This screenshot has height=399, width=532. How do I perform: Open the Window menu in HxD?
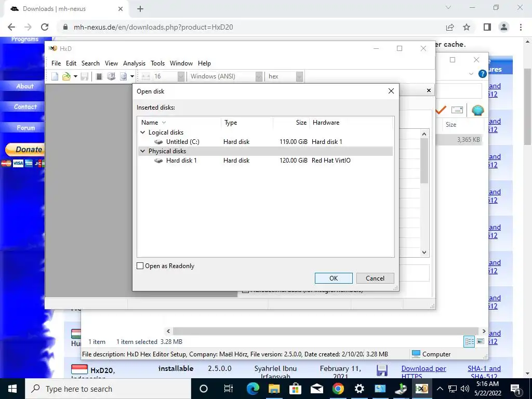(181, 63)
